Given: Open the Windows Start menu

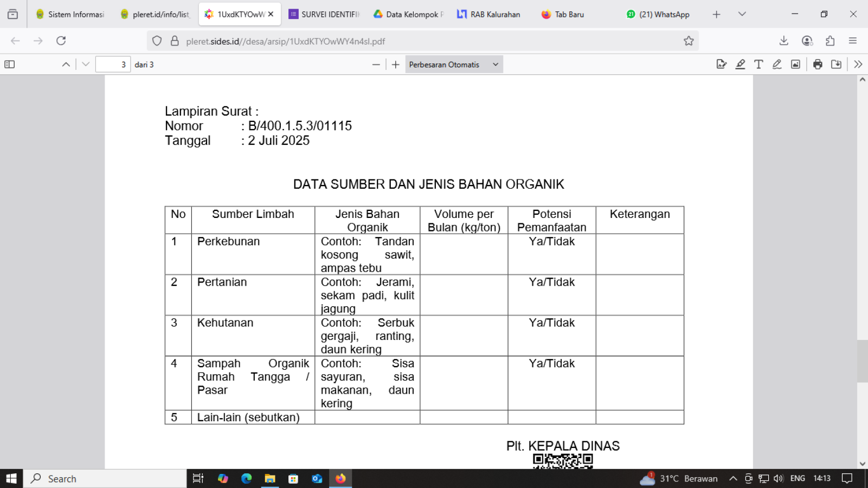Looking at the screenshot, I should tap(11, 479).
